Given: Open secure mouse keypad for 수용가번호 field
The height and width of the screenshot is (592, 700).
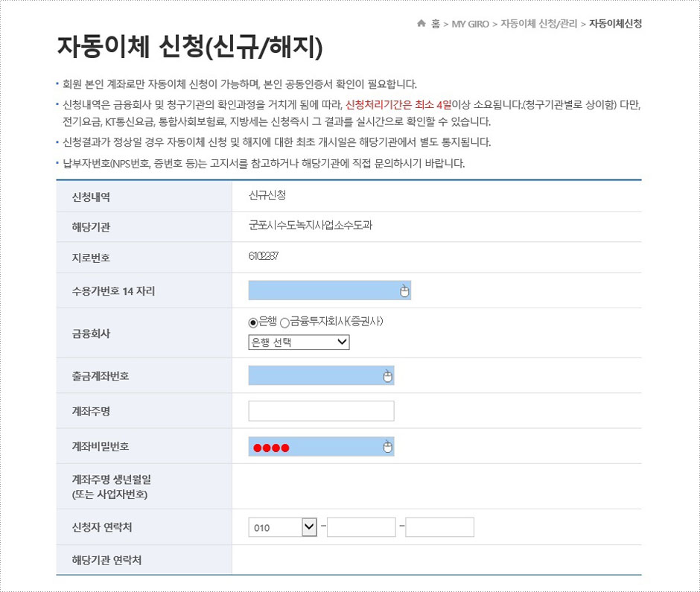Looking at the screenshot, I should (x=403, y=290).
